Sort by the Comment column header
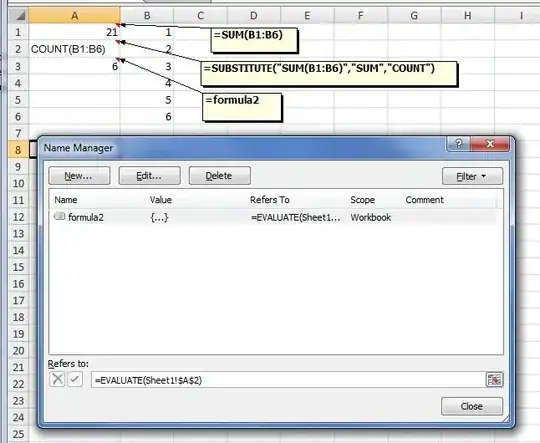 point(449,200)
